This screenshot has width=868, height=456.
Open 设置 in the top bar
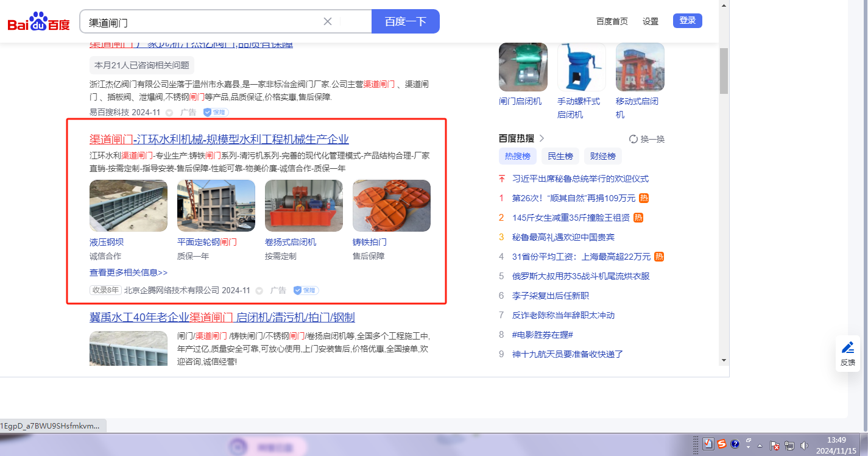coord(651,21)
